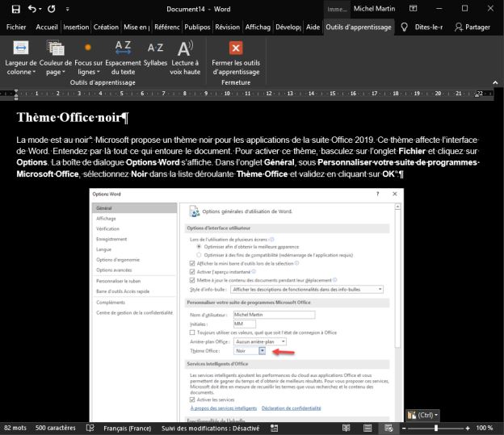Open the Paste options (Ctrl) dropdown
This screenshot has width=504, height=435.
(422, 415)
